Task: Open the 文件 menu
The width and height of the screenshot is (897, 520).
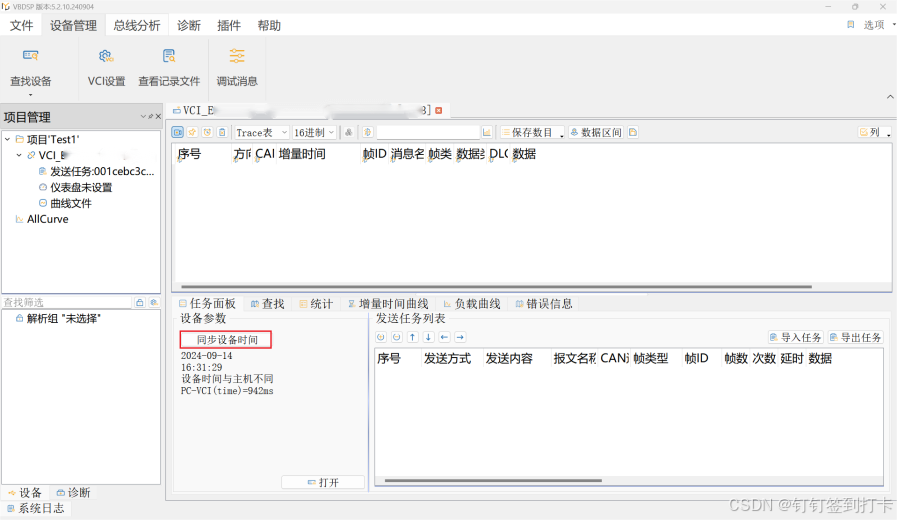Action: (x=22, y=26)
